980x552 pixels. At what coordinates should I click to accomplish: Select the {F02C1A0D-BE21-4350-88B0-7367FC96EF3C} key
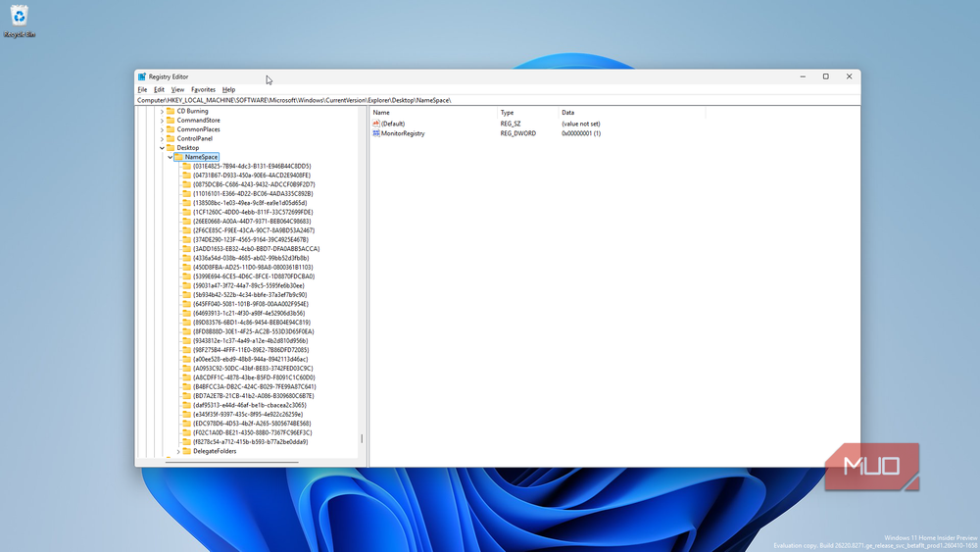point(253,432)
